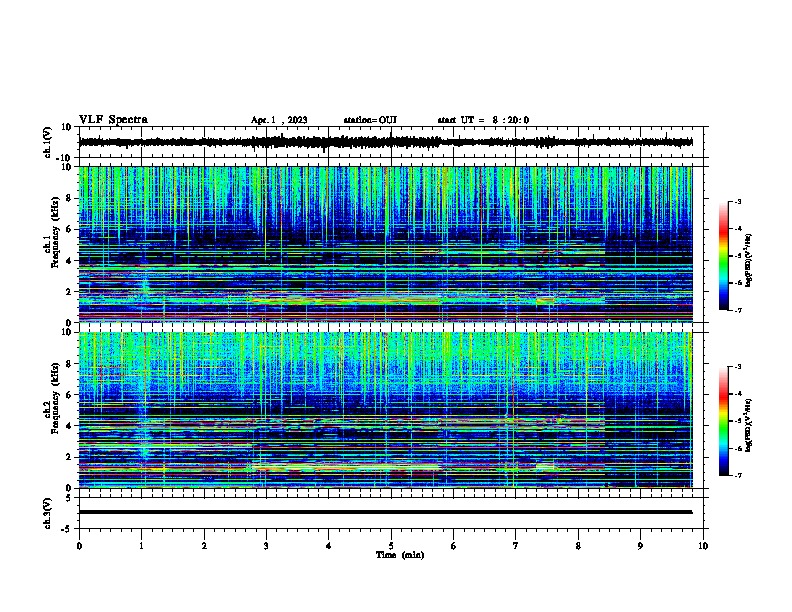Click time axis tick label "1"
The image size is (792, 612).
(141, 546)
